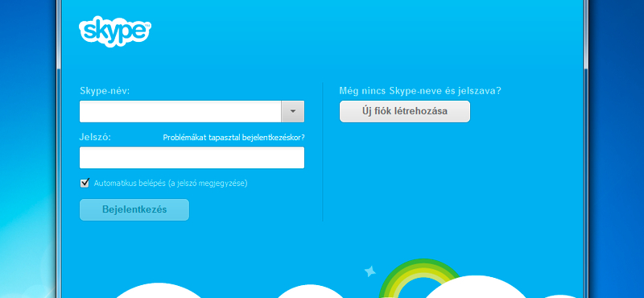Click the 'Új fiók létrehozása' button

[405, 111]
